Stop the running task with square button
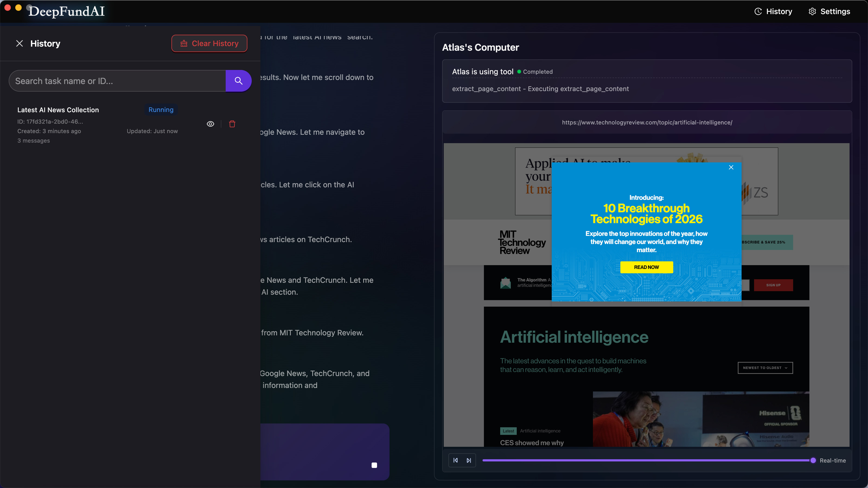Viewport: 868px width, 488px height. point(374,465)
